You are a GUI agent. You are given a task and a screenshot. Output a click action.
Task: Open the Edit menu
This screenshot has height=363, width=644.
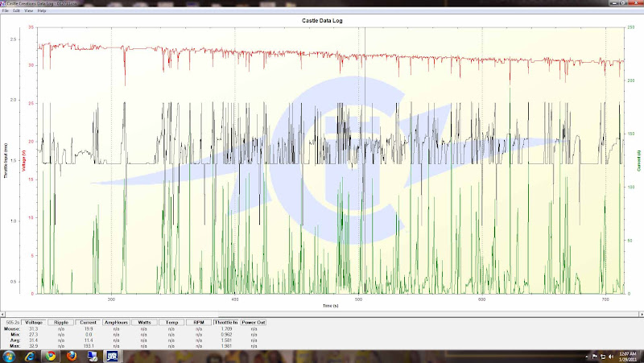16,10
